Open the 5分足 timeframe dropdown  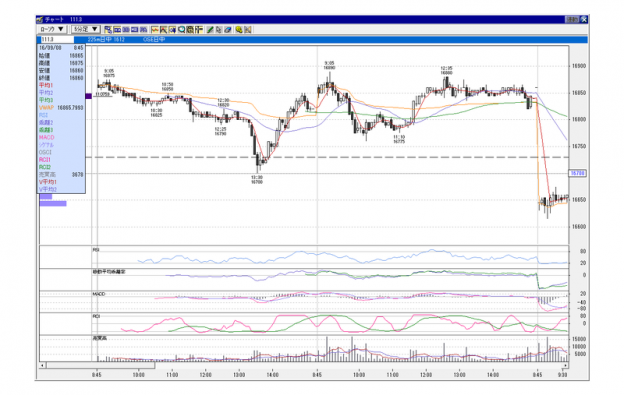tap(85, 29)
